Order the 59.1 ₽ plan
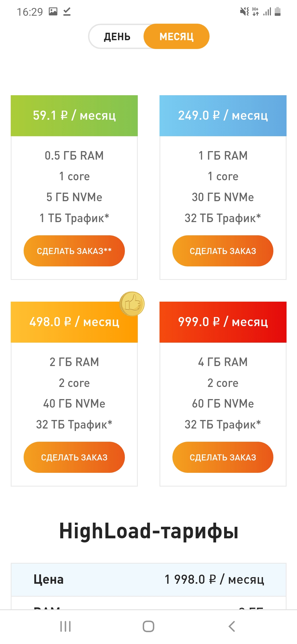Image resolution: width=297 pixels, height=644 pixels. point(74,251)
